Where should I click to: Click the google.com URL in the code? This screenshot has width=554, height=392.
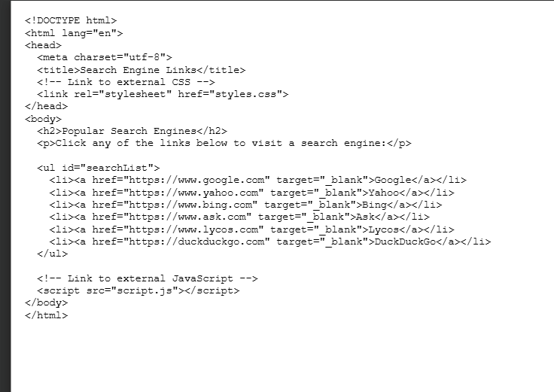tap(198, 180)
